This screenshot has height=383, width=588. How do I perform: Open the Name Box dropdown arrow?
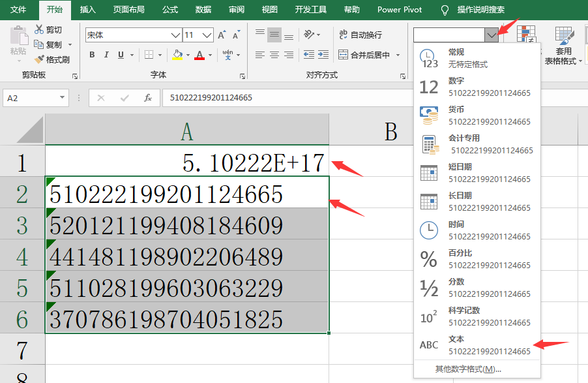(x=62, y=98)
